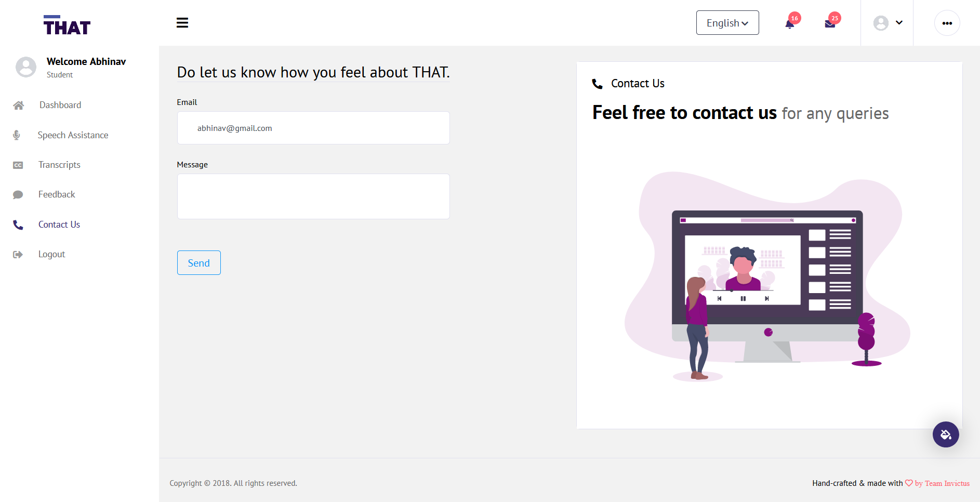
Task: Click the CC icon beside Transcripts
Action: [18, 165]
